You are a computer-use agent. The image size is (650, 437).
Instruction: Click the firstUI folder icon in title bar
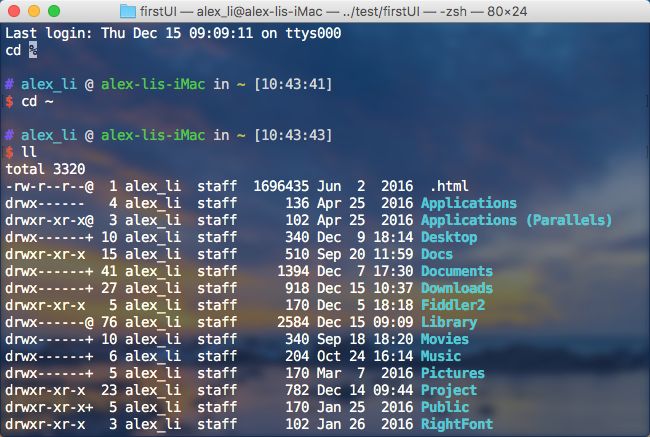(128, 11)
